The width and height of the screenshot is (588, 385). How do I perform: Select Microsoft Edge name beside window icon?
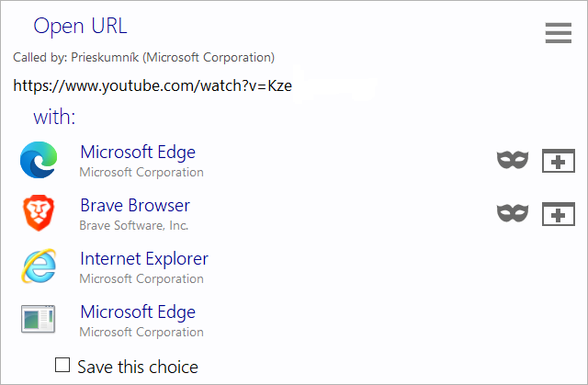click(138, 311)
